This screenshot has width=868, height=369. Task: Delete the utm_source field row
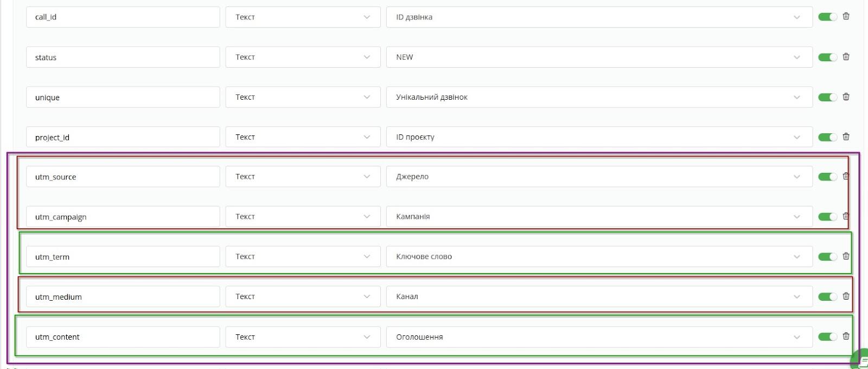pyautogui.click(x=846, y=176)
